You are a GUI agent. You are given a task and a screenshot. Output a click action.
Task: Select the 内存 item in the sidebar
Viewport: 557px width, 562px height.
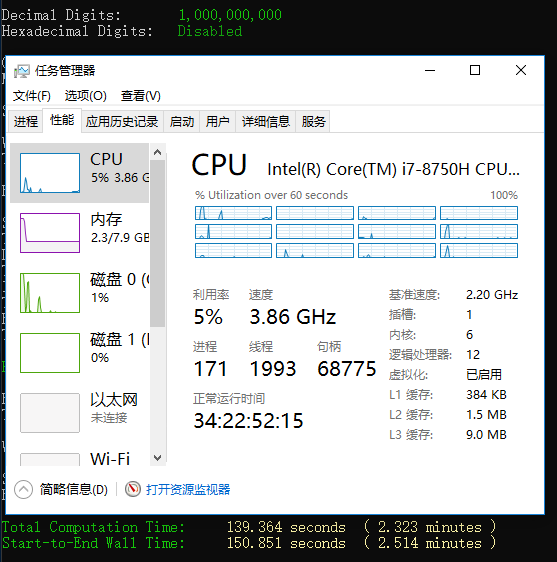[x=80, y=233]
